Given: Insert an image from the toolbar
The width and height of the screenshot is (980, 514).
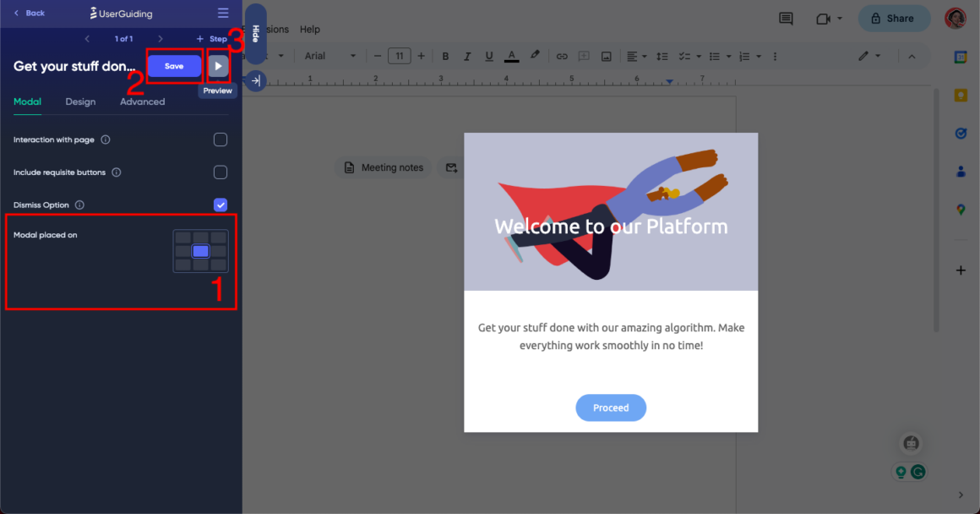Looking at the screenshot, I should point(606,56).
